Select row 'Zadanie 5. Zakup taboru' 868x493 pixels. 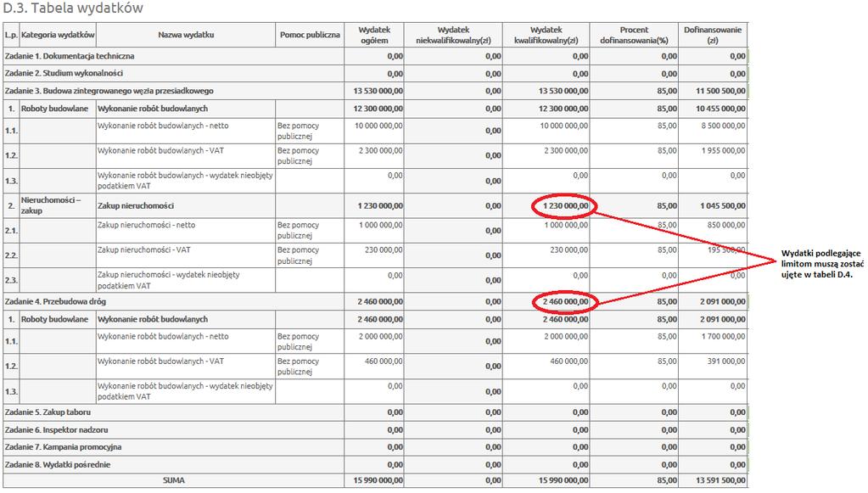coord(375,412)
